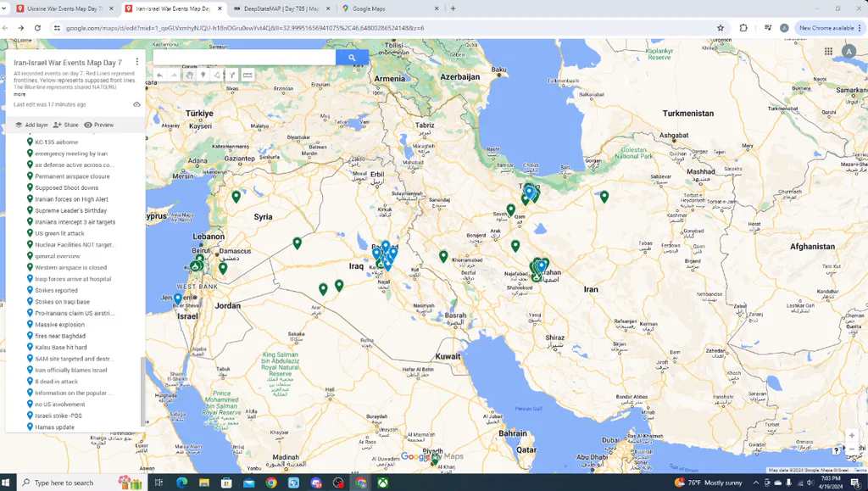The height and width of the screenshot is (491, 868).
Task: Select the Add marker tool
Action: tap(203, 75)
